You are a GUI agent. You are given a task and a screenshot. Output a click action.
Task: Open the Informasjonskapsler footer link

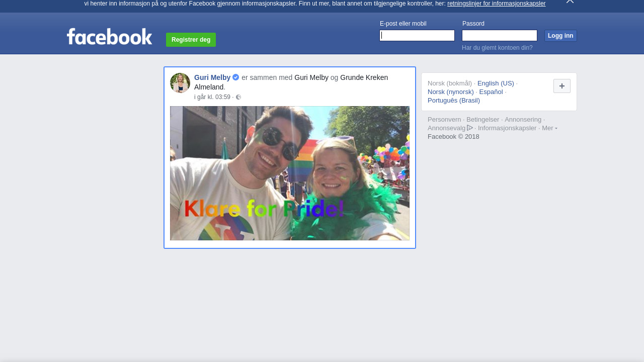(x=507, y=128)
